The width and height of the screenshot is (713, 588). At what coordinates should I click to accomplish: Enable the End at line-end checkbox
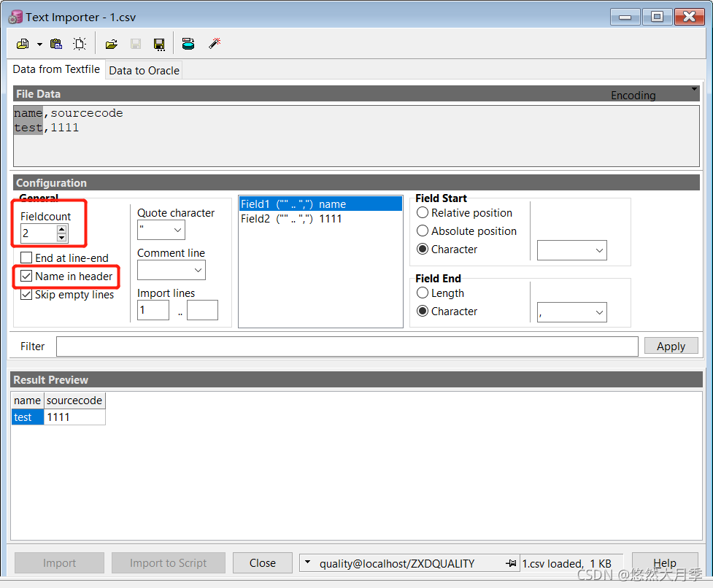pos(26,258)
